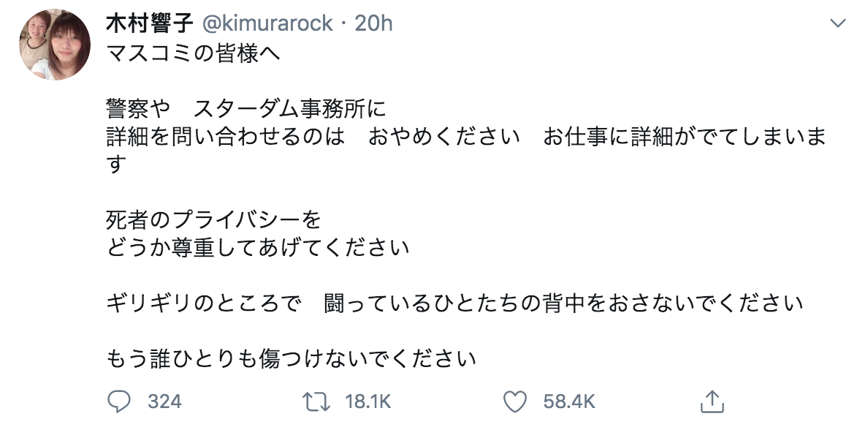Click the line mentioning スターダム事務所に

(245, 110)
